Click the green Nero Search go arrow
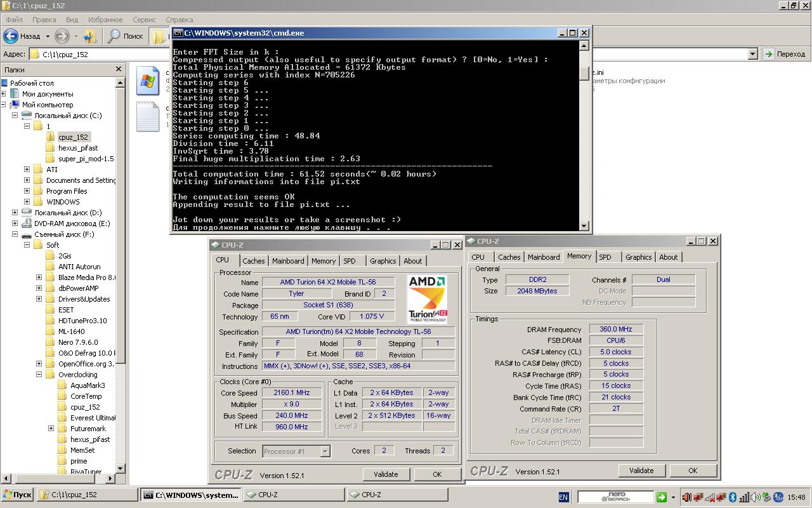The image size is (812, 508). [662, 497]
